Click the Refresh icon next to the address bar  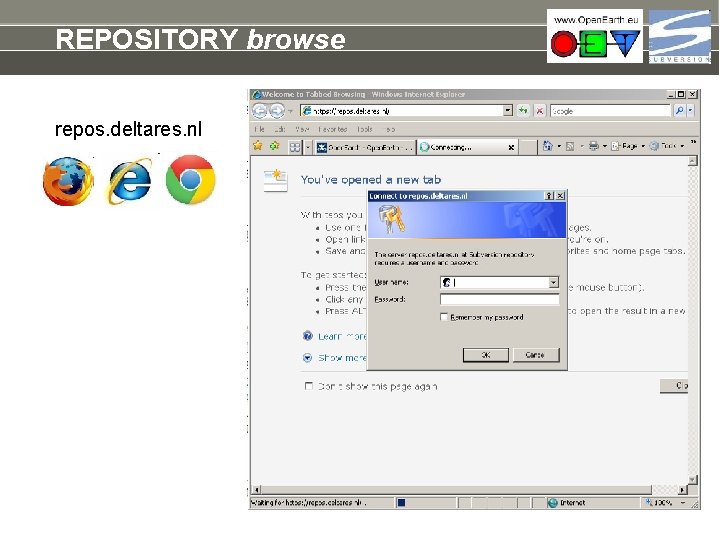(523, 111)
